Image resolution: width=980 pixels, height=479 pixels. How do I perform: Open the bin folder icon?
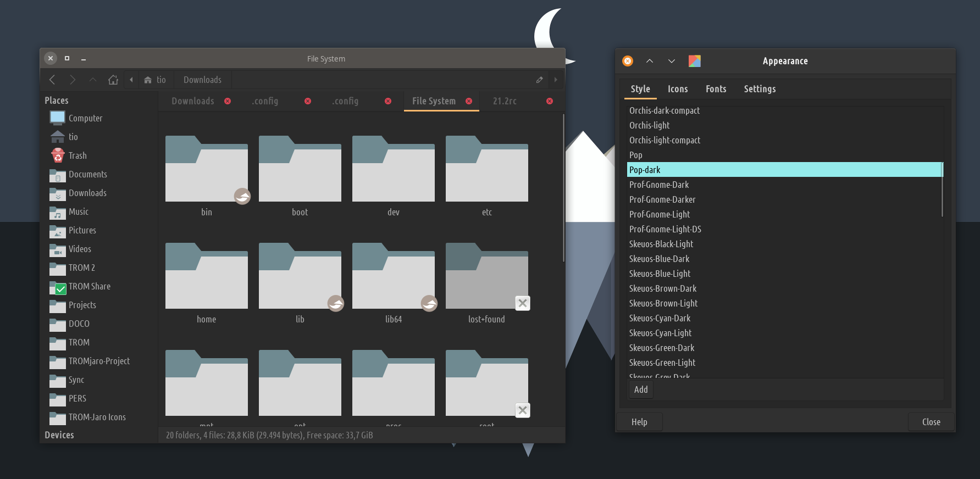click(206, 170)
